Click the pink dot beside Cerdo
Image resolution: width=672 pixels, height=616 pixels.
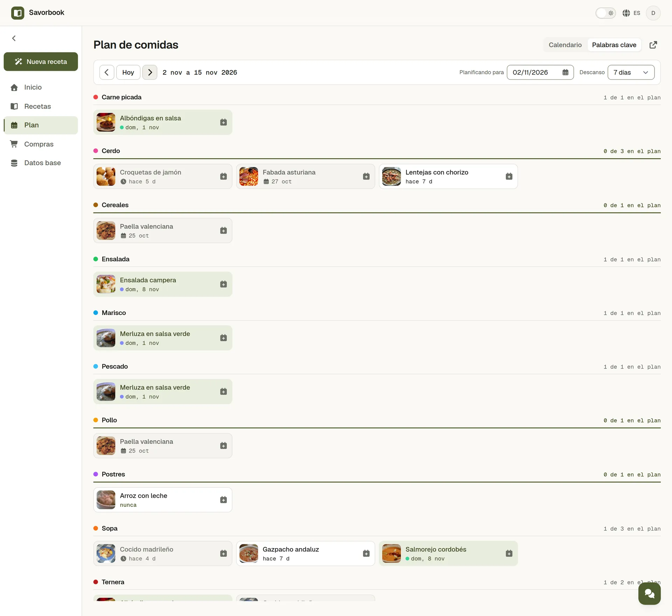pyautogui.click(x=96, y=151)
